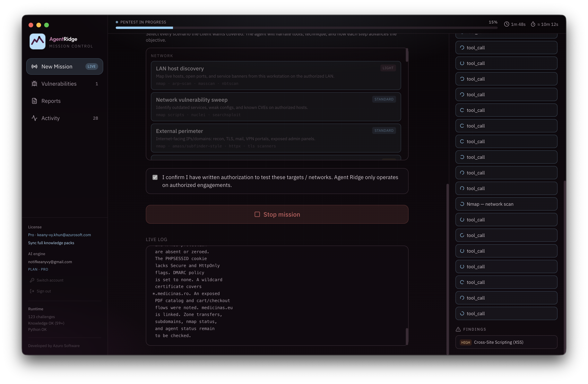The height and width of the screenshot is (384, 588).
Task: Open the HIGH Cross-Site Scripting (XSS) finding
Action: [506, 342]
